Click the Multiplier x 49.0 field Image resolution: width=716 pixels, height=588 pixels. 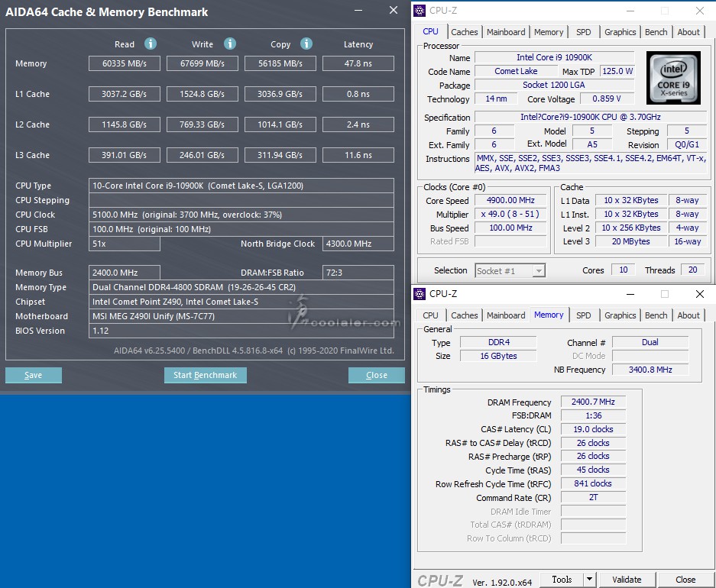(510, 214)
